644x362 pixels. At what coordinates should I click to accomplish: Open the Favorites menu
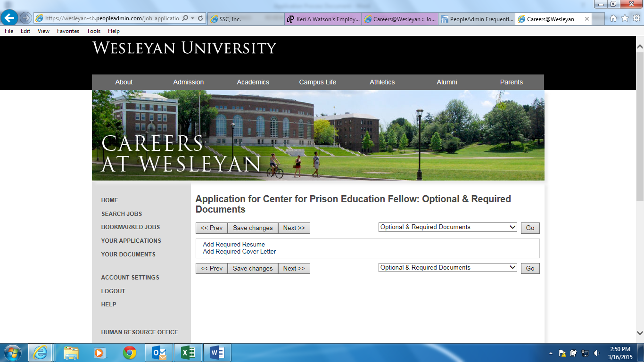tap(68, 31)
